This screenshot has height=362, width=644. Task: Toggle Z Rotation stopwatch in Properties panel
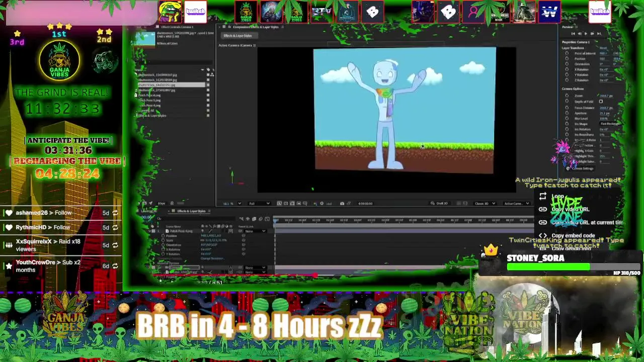567,80
